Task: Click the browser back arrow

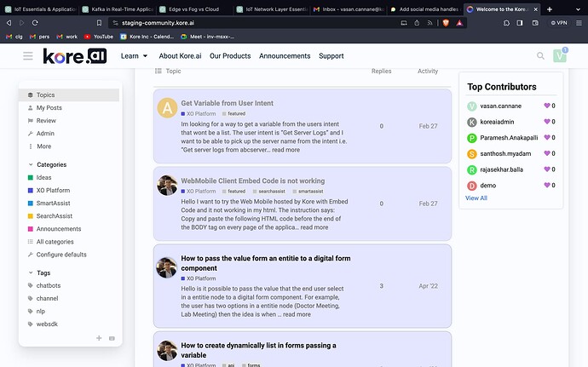Action: pyautogui.click(x=9, y=23)
